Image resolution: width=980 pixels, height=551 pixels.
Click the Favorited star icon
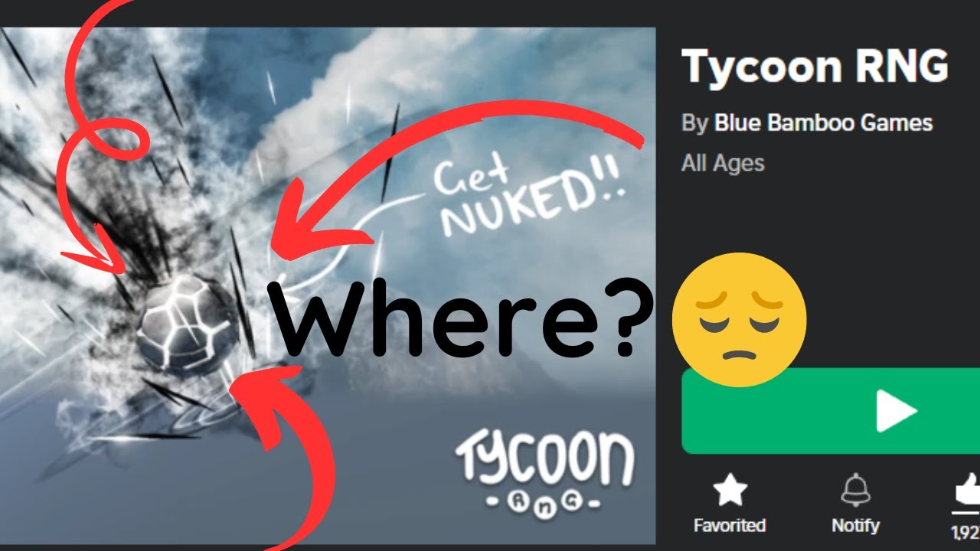pos(729,490)
